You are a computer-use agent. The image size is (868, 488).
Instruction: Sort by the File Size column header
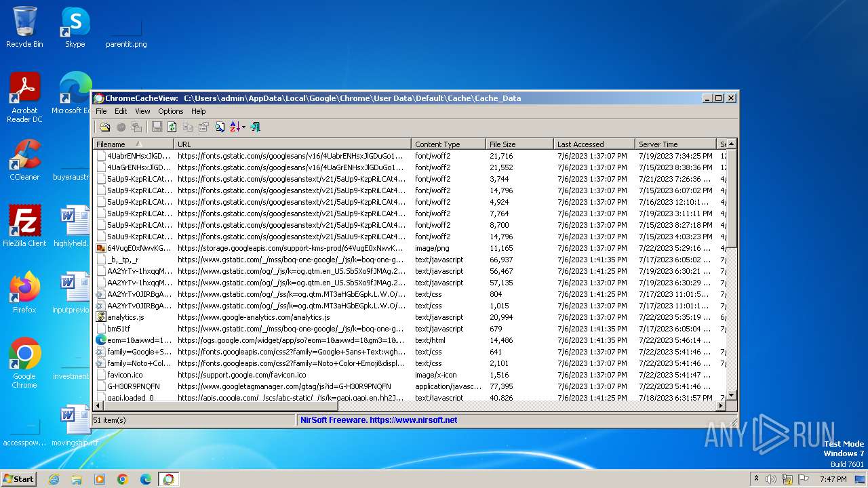[x=519, y=144]
